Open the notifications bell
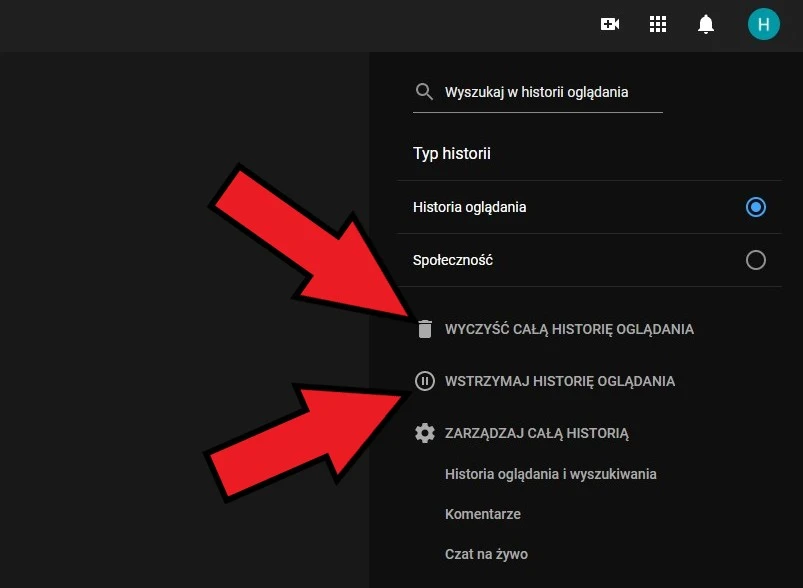Image resolution: width=803 pixels, height=588 pixels. 706,24
